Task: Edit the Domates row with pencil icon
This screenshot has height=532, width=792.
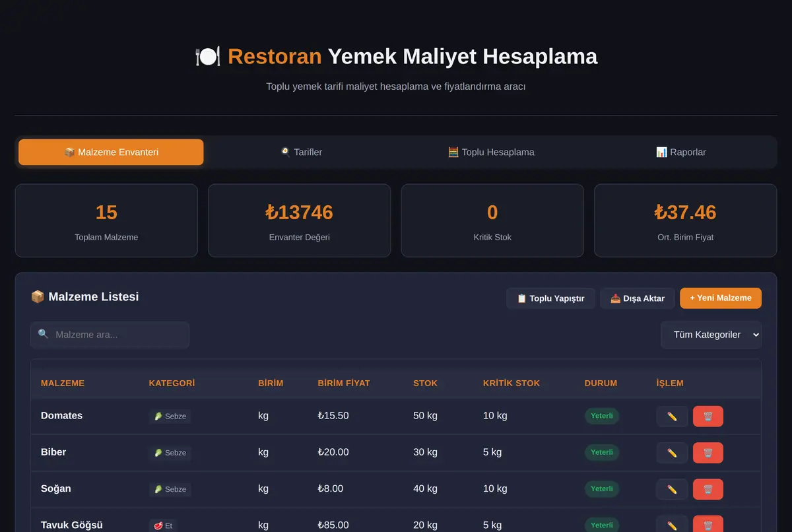Action: [672, 416]
